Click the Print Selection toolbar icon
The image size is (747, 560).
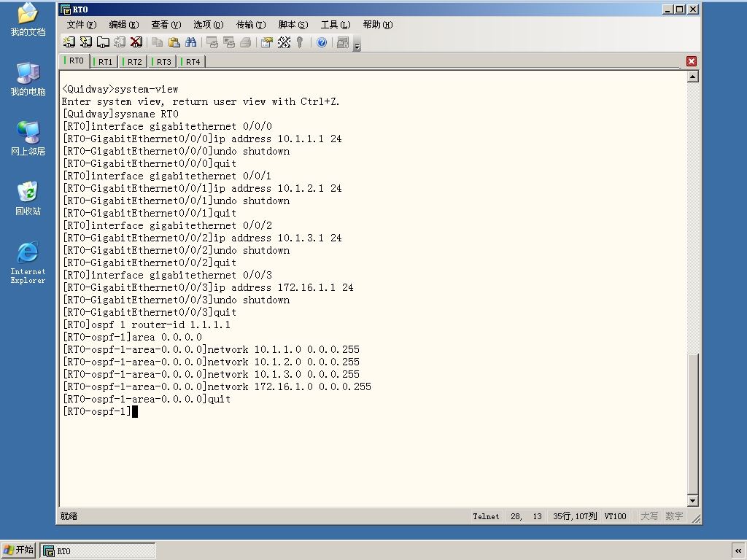pyautogui.click(x=228, y=42)
